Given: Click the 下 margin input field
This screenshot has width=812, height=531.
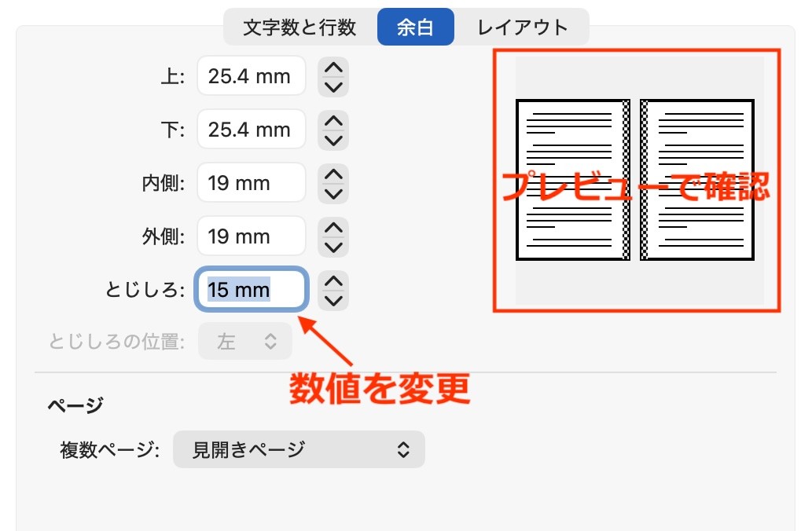Looking at the screenshot, I should pos(252,130).
